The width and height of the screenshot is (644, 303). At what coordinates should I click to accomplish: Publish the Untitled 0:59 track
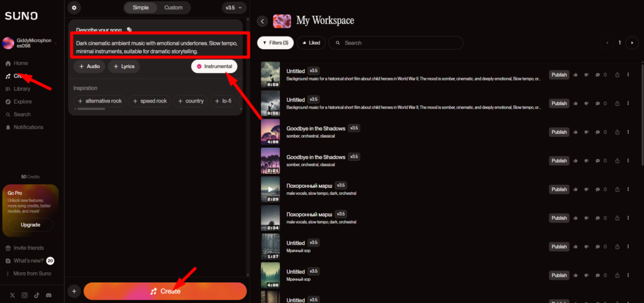[x=559, y=75]
